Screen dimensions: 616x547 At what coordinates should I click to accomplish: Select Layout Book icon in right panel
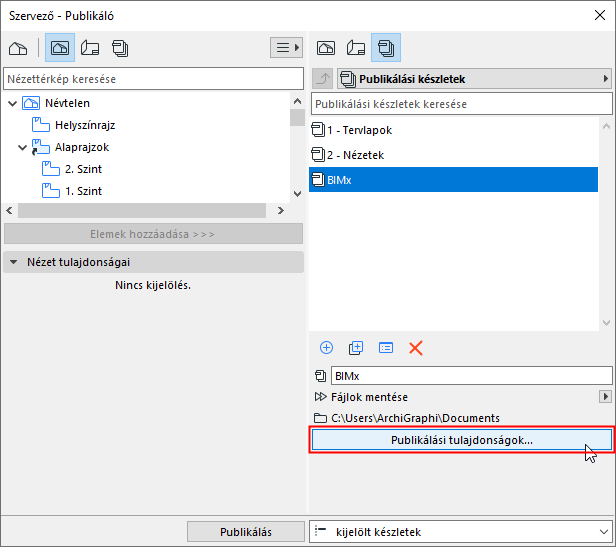[x=356, y=48]
